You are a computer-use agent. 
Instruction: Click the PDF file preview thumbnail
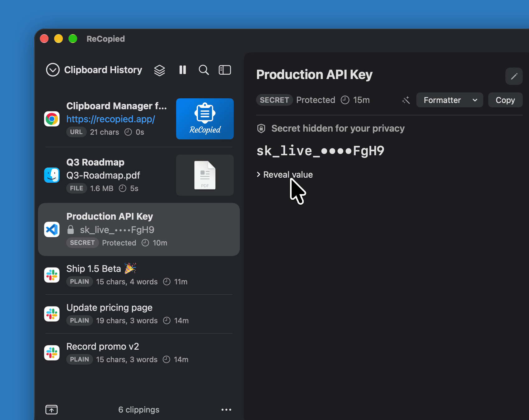tap(205, 175)
